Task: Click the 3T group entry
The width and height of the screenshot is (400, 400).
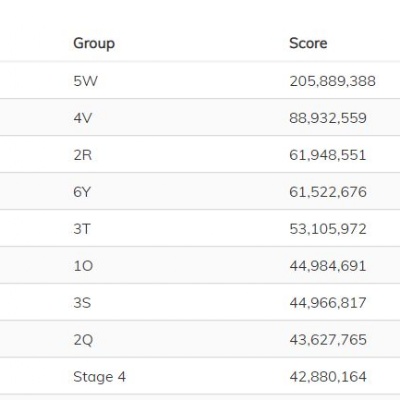Action: click(82, 229)
